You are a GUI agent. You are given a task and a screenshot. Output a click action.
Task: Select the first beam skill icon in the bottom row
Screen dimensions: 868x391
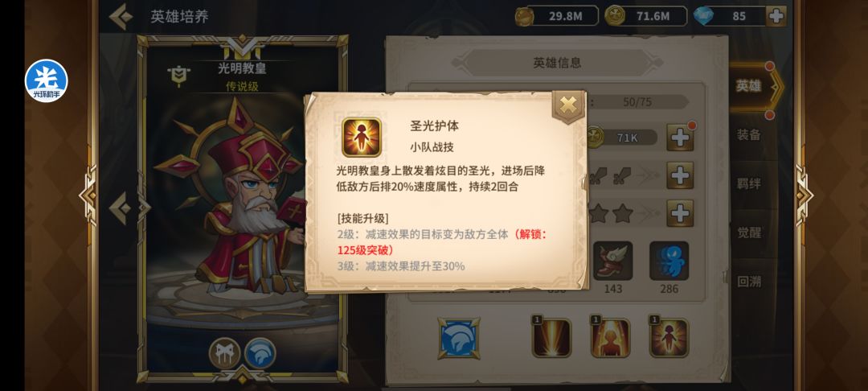click(x=551, y=337)
